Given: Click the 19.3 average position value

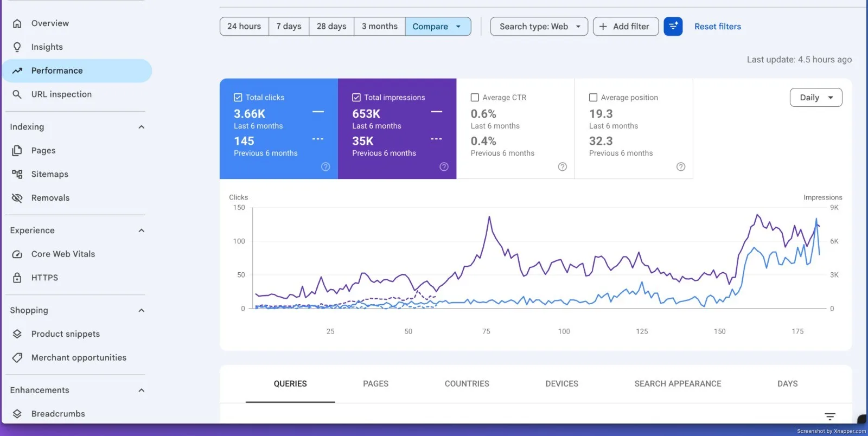Looking at the screenshot, I should pyautogui.click(x=601, y=114).
